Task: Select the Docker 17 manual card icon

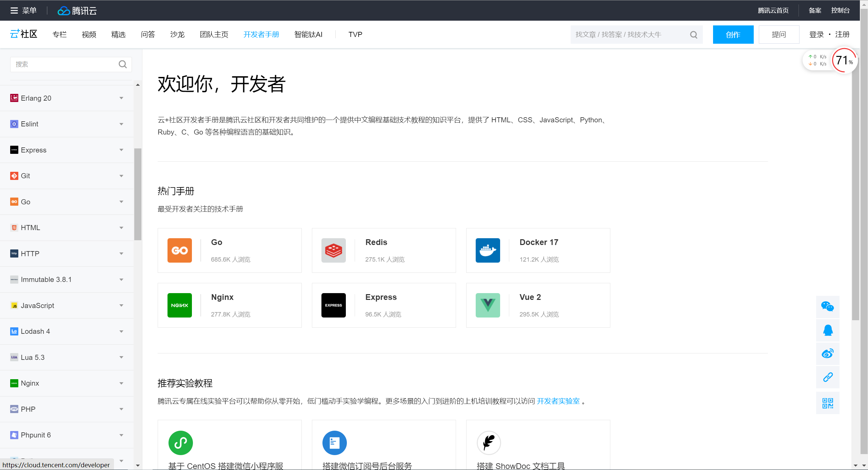Action: click(x=488, y=250)
